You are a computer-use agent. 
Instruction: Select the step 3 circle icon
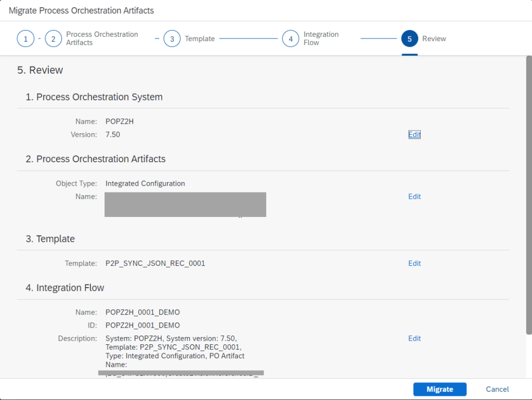(x=172, y=39)
